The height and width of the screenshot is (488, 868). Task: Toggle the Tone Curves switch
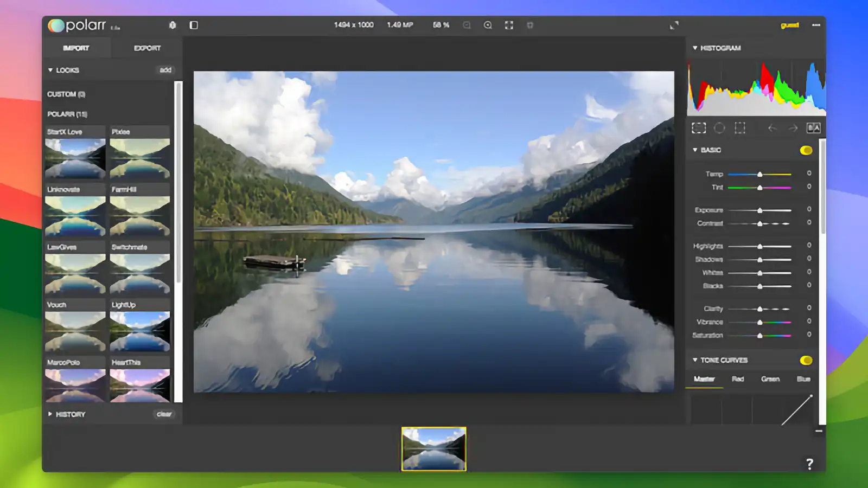tap(806, 361)
